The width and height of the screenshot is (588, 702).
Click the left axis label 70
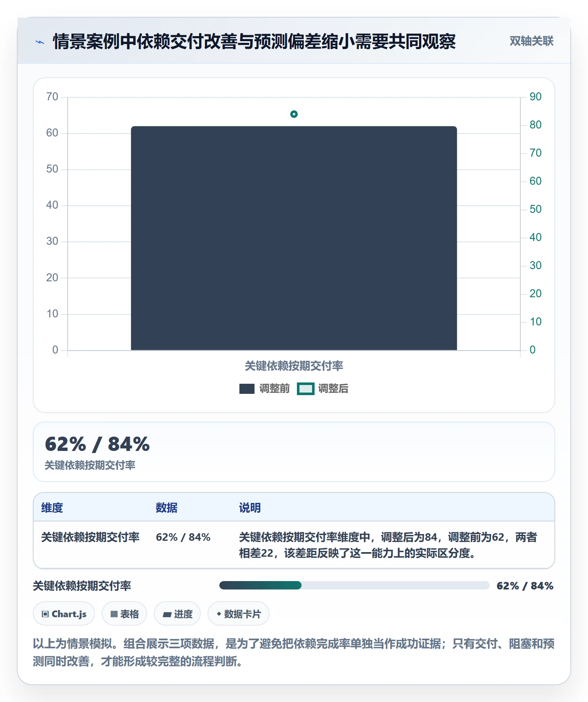[52, 97]
